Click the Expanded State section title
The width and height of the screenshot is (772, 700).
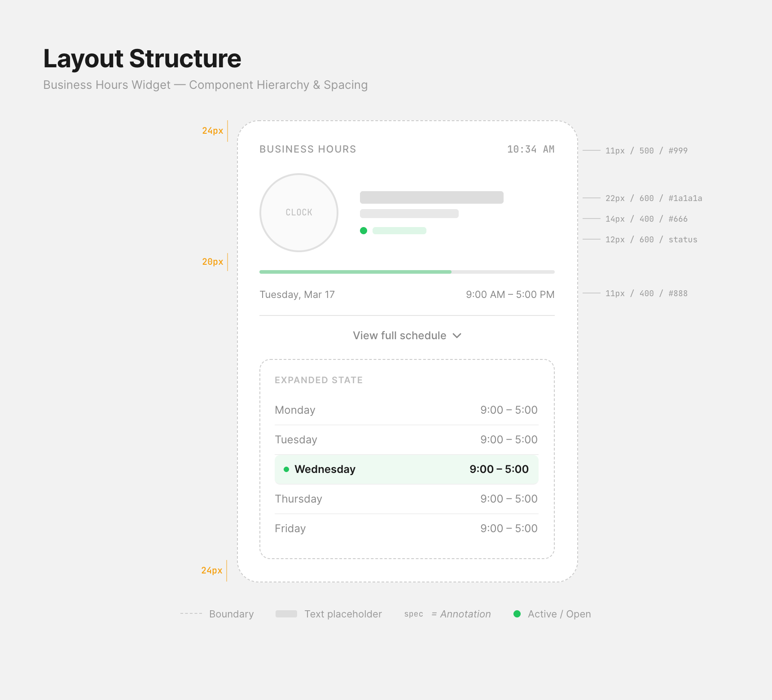pos(319,379)
